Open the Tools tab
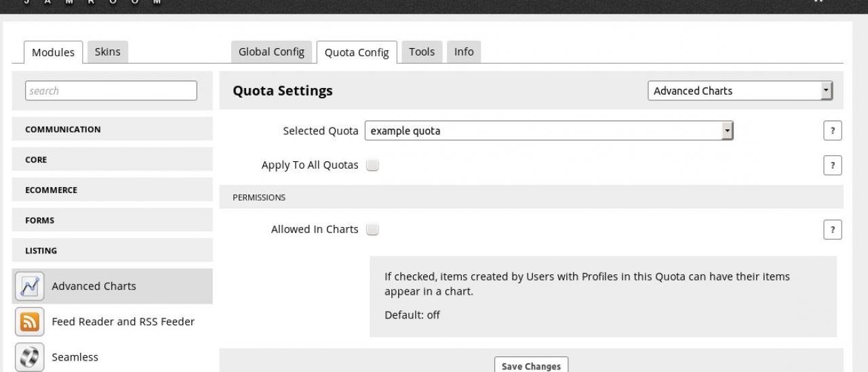The image size is (868, 372). pyautogui.click(x=421, y=52)
